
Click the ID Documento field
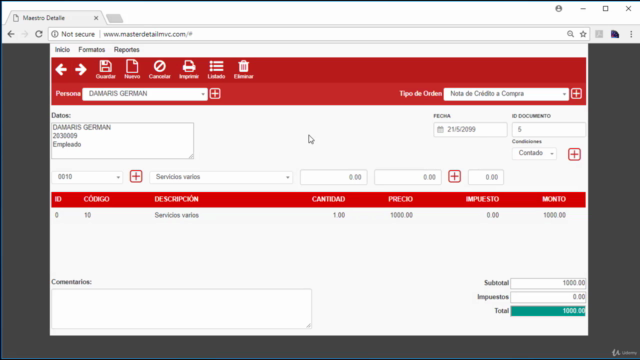click(549, 129)
